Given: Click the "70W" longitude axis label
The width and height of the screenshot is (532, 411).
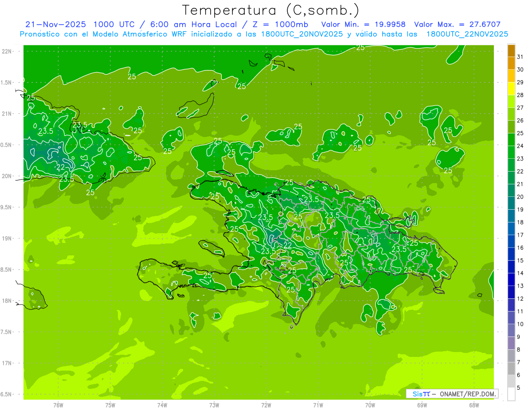Looking at the screenshot, I should (370, 405).
